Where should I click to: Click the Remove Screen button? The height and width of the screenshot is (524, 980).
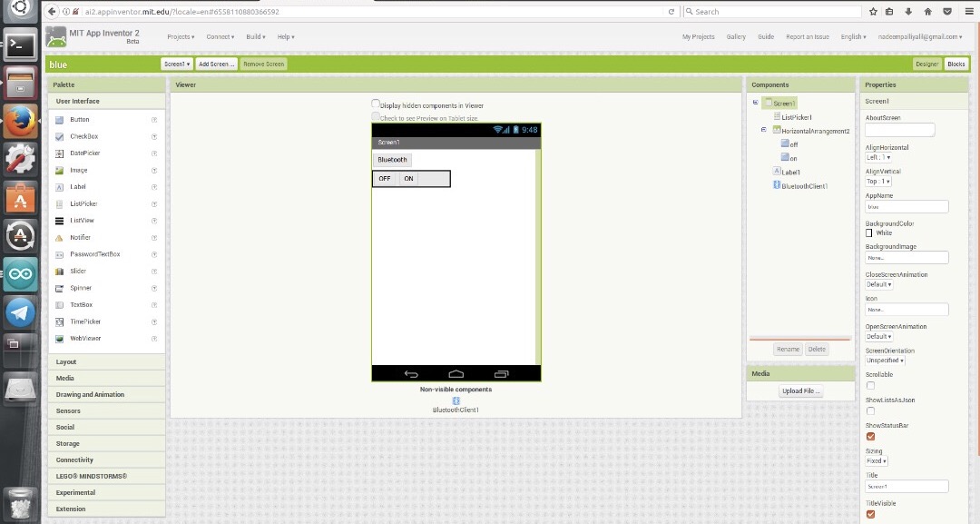click(263, 64)
